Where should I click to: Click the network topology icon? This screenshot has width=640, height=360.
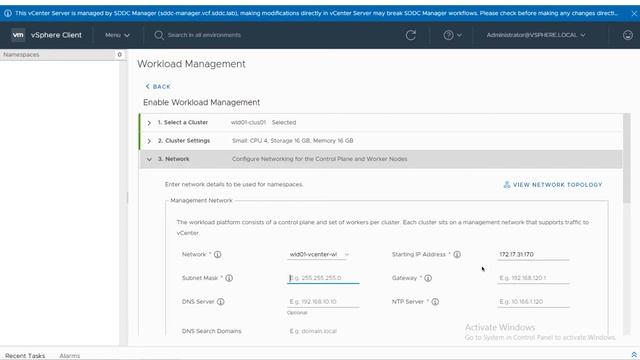click(507, 184)
